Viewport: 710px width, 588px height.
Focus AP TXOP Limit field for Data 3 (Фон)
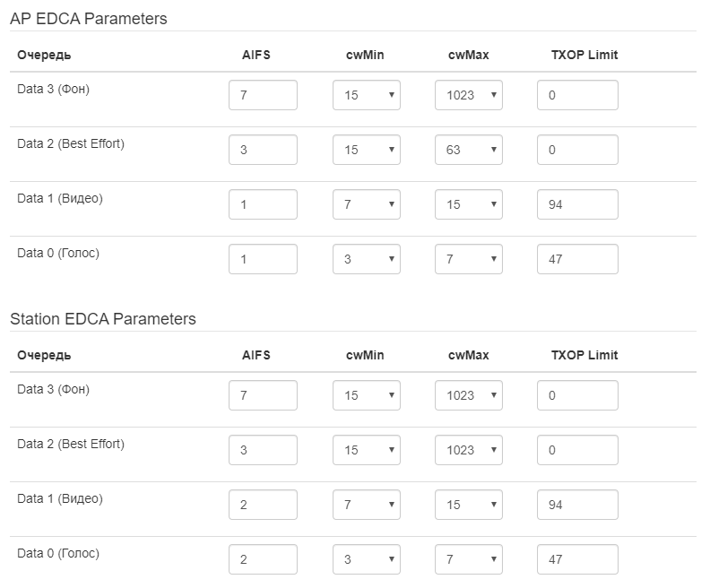(x=577, y=95)
